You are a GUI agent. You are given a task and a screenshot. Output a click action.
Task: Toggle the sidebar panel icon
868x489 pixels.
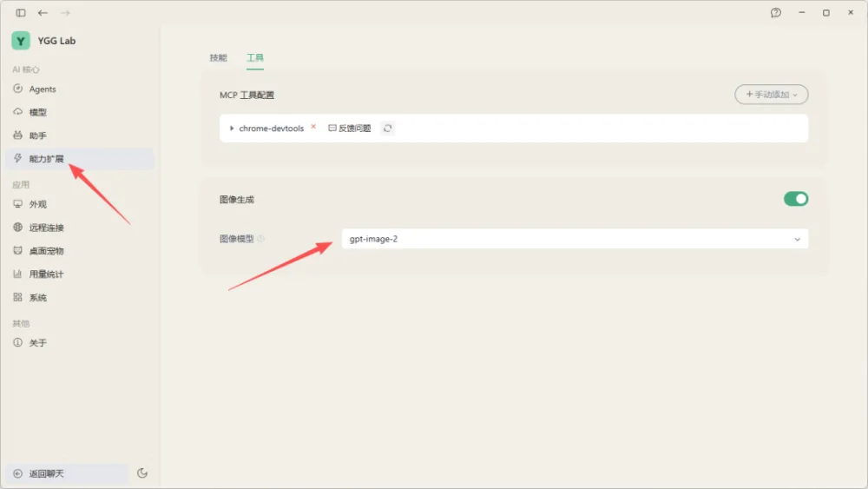[21, 13]
